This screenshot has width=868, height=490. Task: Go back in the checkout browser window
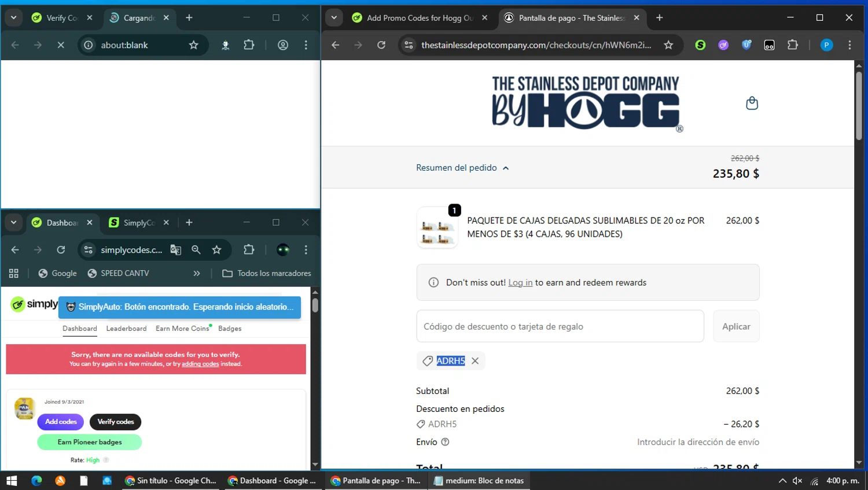coord(335,45)
